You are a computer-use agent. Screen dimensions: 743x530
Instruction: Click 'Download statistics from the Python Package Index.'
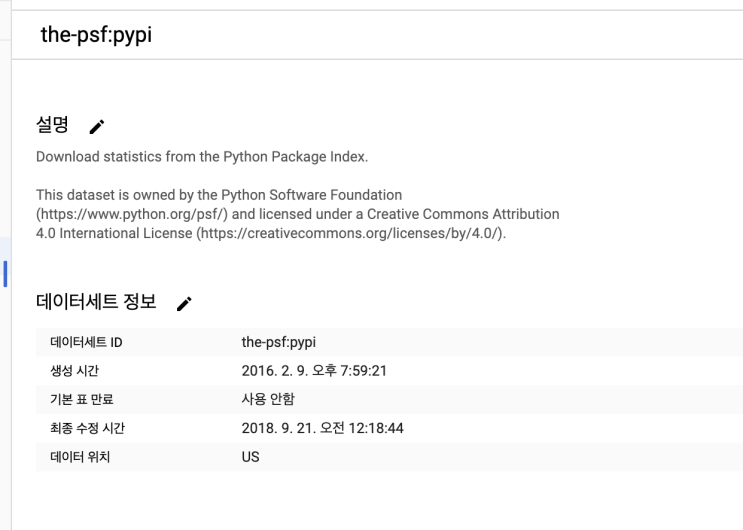[202, 157]
